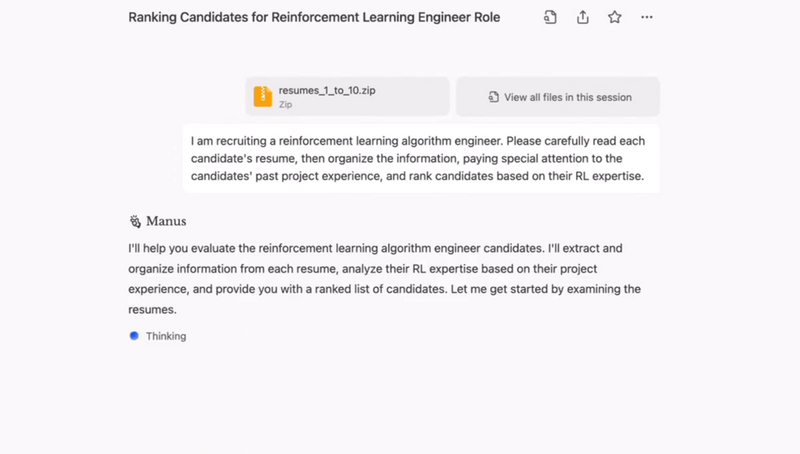Click the share icon in the header
Viewport: 800px width, 454px height.
pyautogui.click(x=583, y=17)
